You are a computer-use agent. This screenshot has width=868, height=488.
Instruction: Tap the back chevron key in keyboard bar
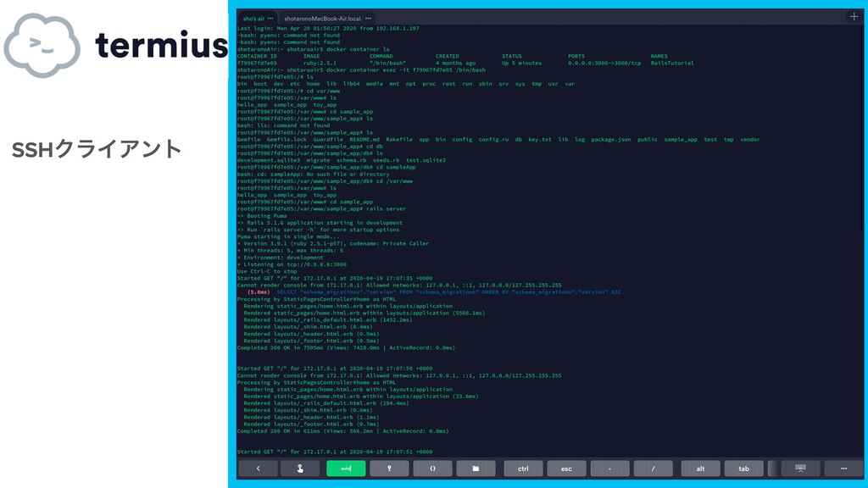[258, 469]
